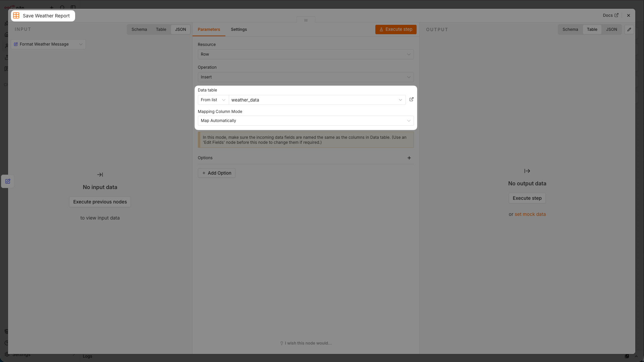Viewport: 644px width, 362px height.
Task: Select output Table view
Action: (592, 29)
